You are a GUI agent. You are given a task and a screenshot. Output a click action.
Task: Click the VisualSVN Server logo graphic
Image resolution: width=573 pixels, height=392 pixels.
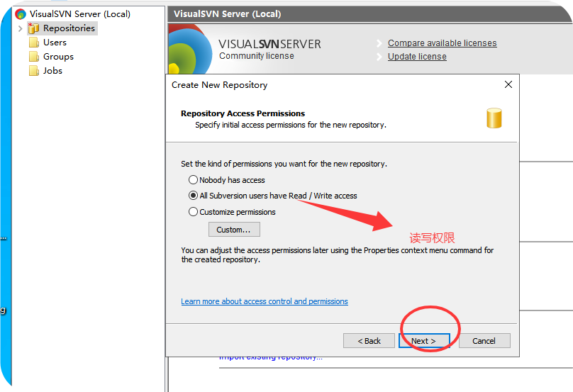[190, 50]
